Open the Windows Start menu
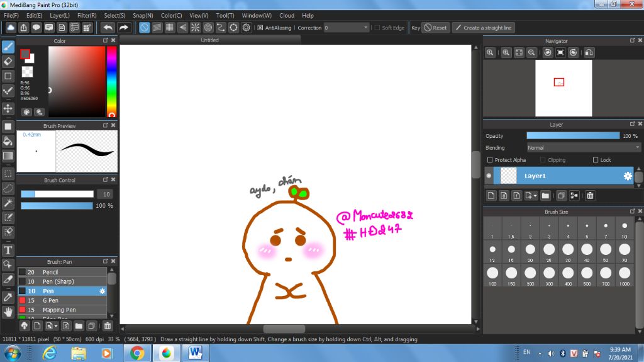Screen dimensions: 644x362 (13, 353)
